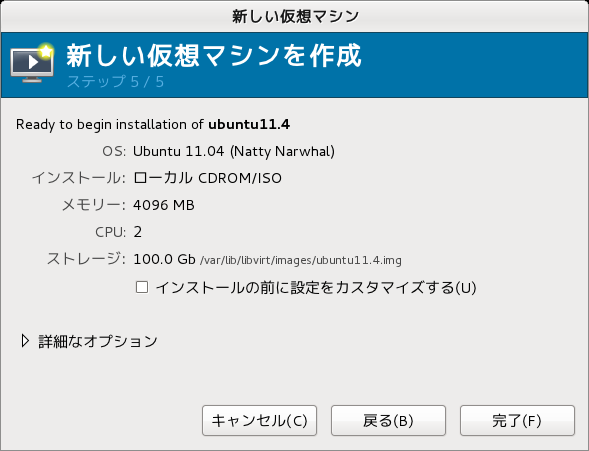Click the 新しい仮想マシンを作成 header heading

(x=214, y=56)
